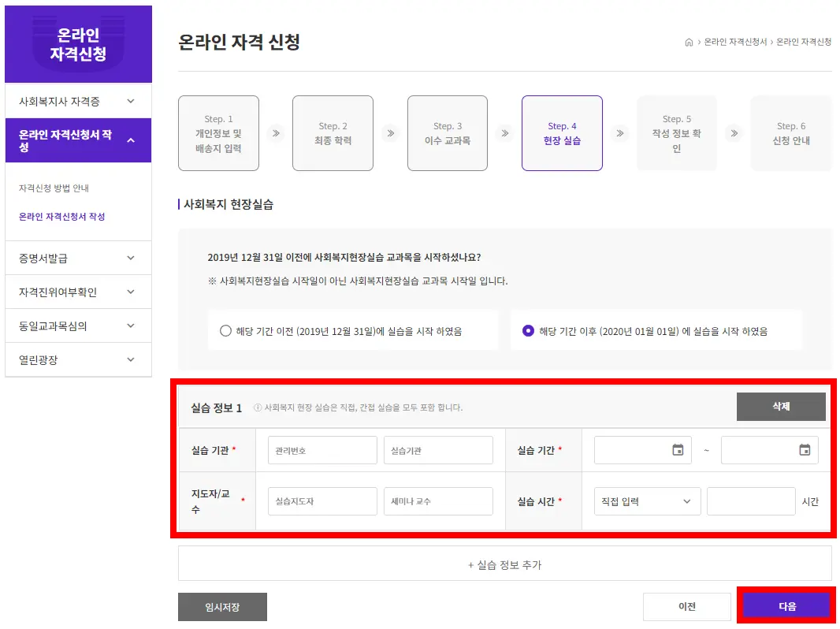Expand 사회복지사 자격증 sidebar menu
Screen dimensions: 840x629
pyautogui.click(x=78, y=101)
